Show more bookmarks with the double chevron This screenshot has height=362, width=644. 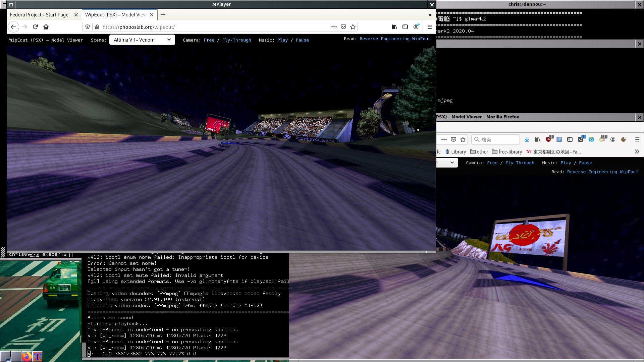(637, 152)
